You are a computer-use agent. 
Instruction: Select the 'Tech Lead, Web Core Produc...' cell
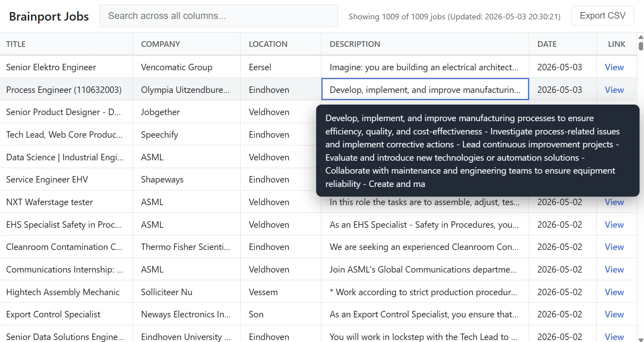pyautogui.click(x=66, y=134)
